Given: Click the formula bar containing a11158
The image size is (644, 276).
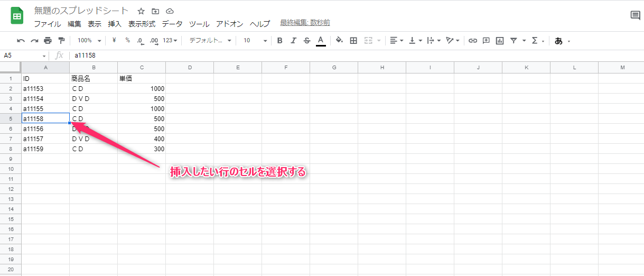Looking at the screenshot, I should point(356,55).
